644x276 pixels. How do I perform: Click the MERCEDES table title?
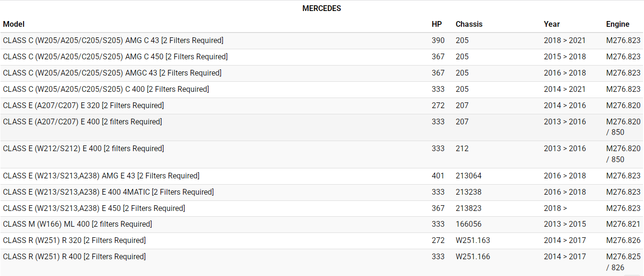pos(322,9)
